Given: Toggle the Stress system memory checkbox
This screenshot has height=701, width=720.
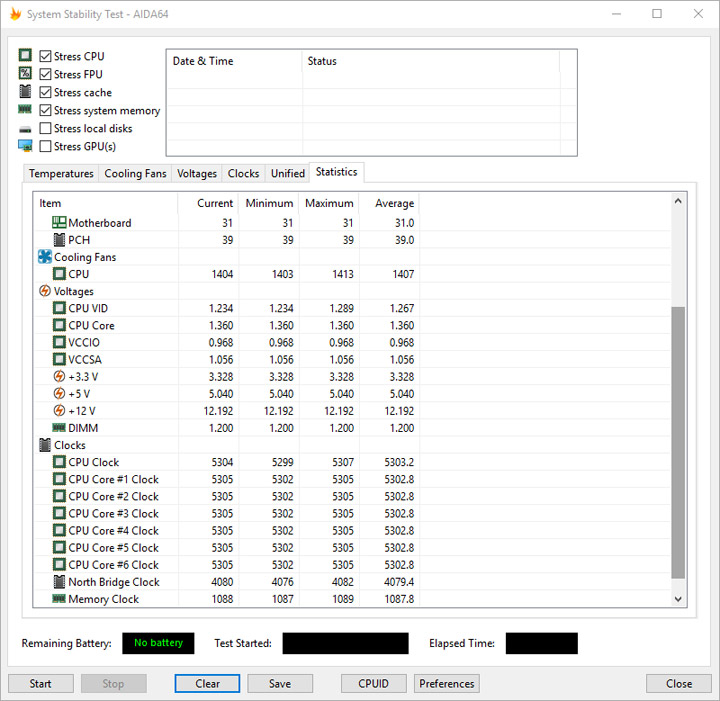Looking at the screenshot, I should (x=45, y=110).
